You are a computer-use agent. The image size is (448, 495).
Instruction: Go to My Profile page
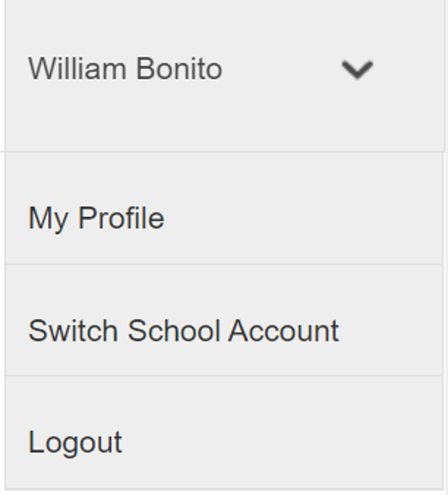coord(96,218)
